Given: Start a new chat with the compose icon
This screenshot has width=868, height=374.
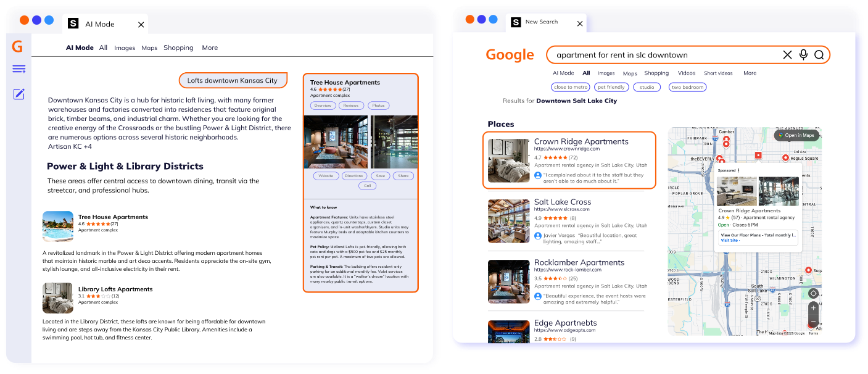Looking at the screenshot, I should pyautogui.click(x=19, y=94).
